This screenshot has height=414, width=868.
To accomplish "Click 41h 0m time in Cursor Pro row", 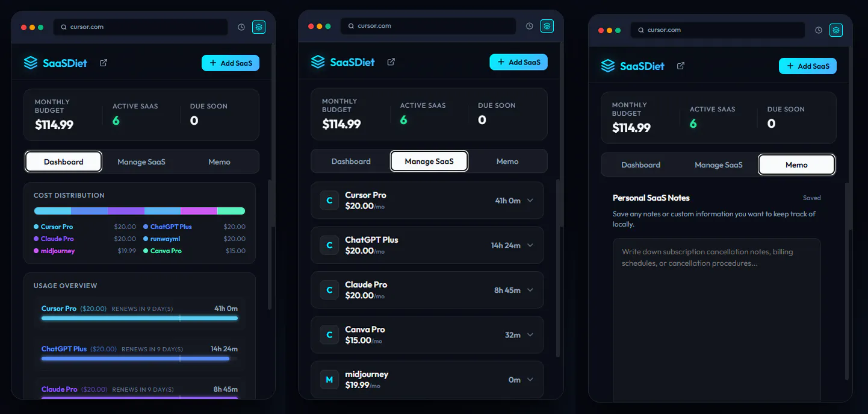I will 507,201.
